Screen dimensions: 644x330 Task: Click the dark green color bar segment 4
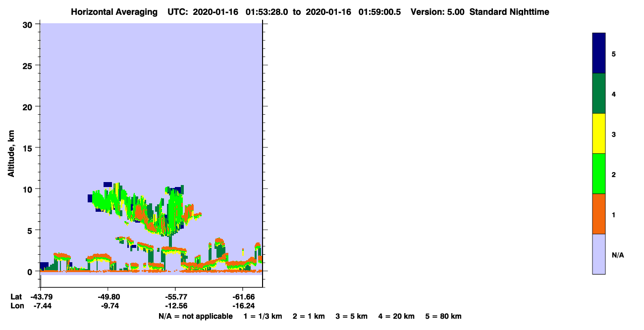pos(599,94)
